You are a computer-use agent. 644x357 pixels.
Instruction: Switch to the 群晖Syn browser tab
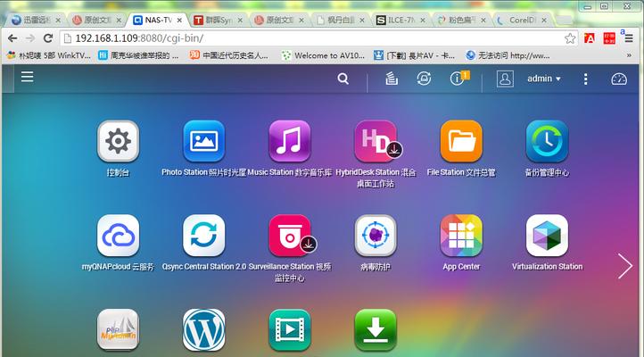pyautogui.click(x=219, y=20)
